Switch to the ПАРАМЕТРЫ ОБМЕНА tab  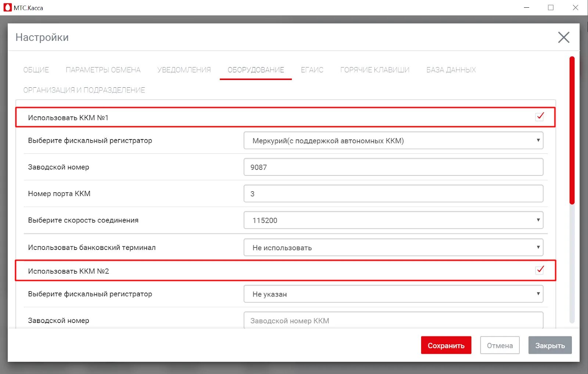click(103, 70)
